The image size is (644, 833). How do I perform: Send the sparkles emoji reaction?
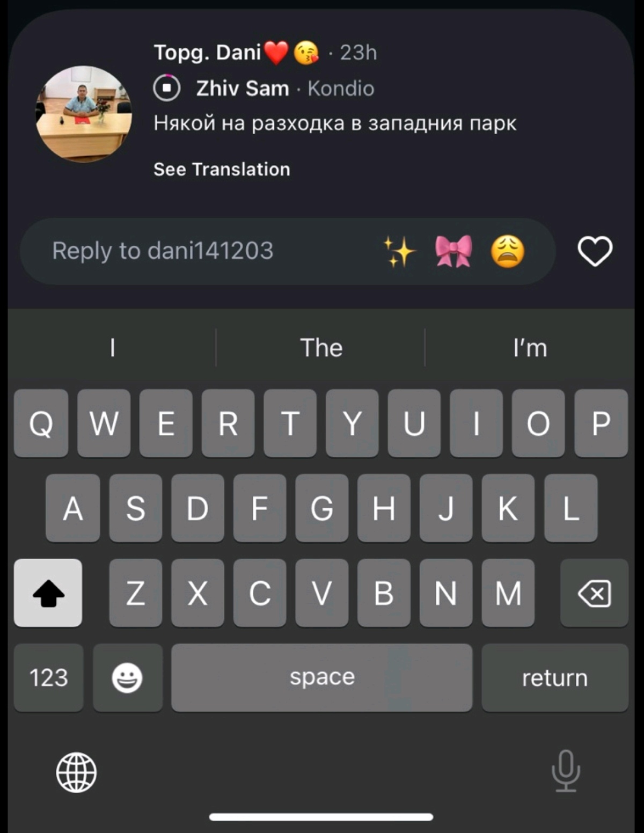coord(399,252)
